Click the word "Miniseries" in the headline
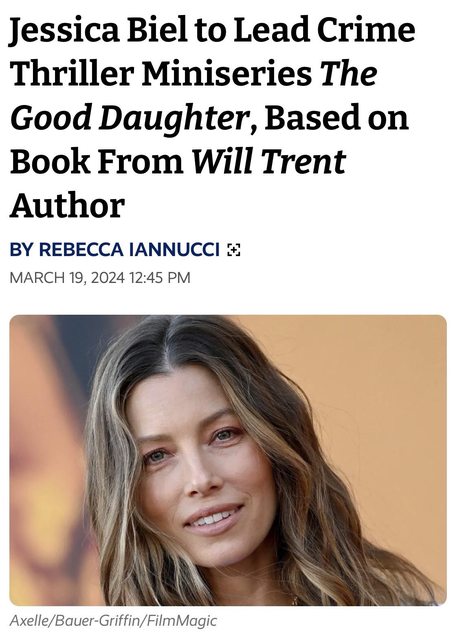This screenshot has width=453, height=640. [x=226, y=73]
